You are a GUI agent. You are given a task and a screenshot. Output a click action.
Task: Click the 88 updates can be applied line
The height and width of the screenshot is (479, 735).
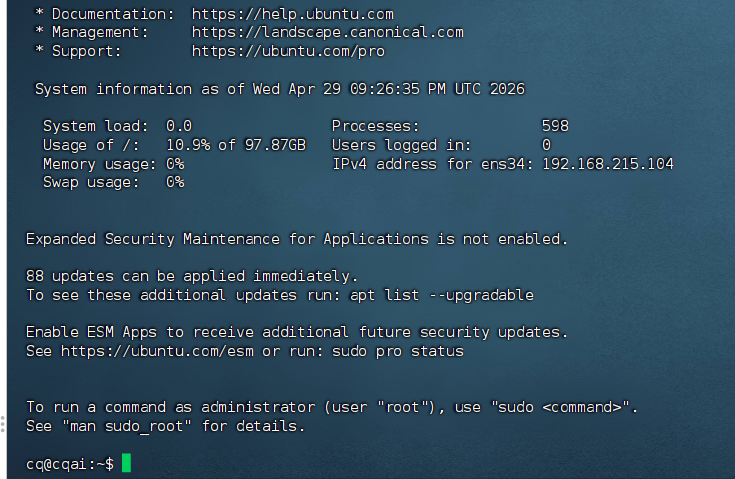192,276
